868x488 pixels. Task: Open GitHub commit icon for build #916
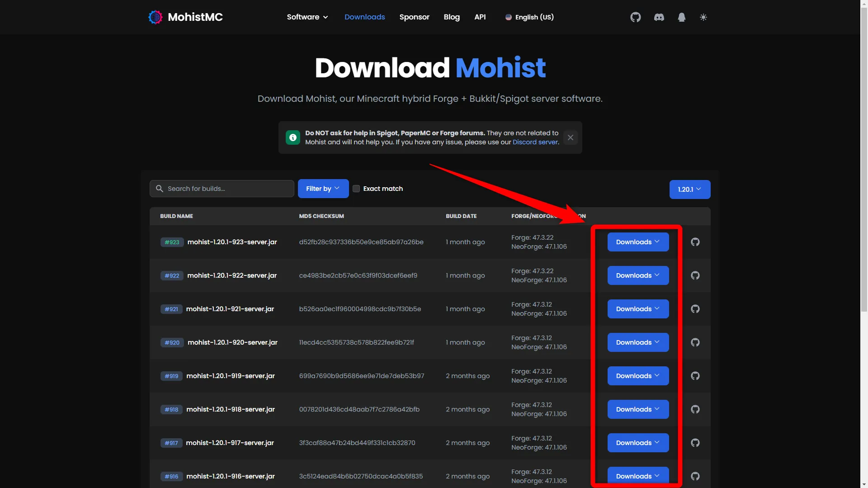695,476
